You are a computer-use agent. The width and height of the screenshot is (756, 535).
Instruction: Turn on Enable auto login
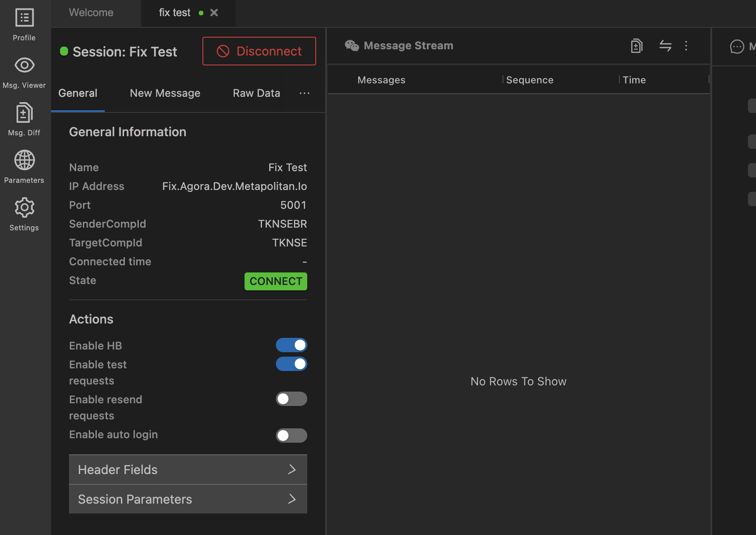pos(291,435)
